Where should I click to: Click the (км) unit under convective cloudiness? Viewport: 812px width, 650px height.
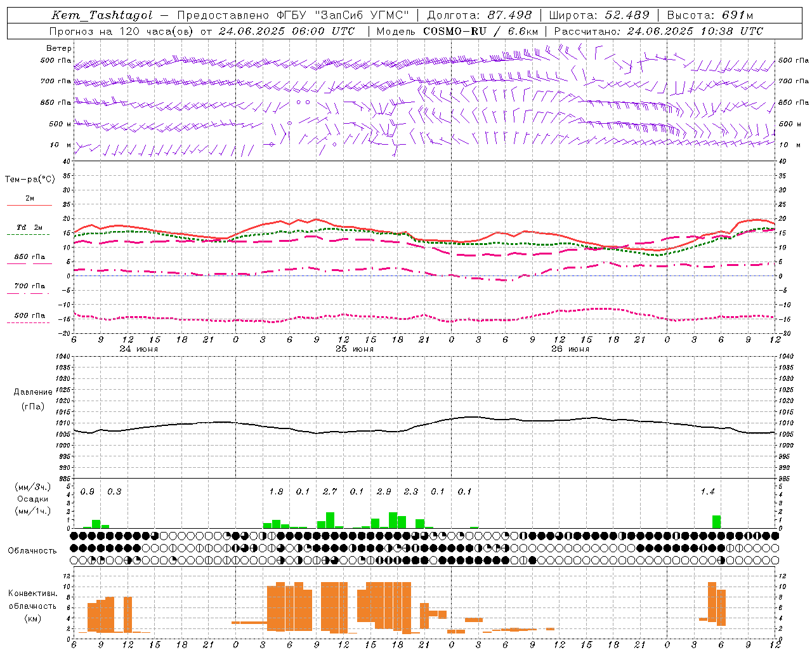pos(33,618)
